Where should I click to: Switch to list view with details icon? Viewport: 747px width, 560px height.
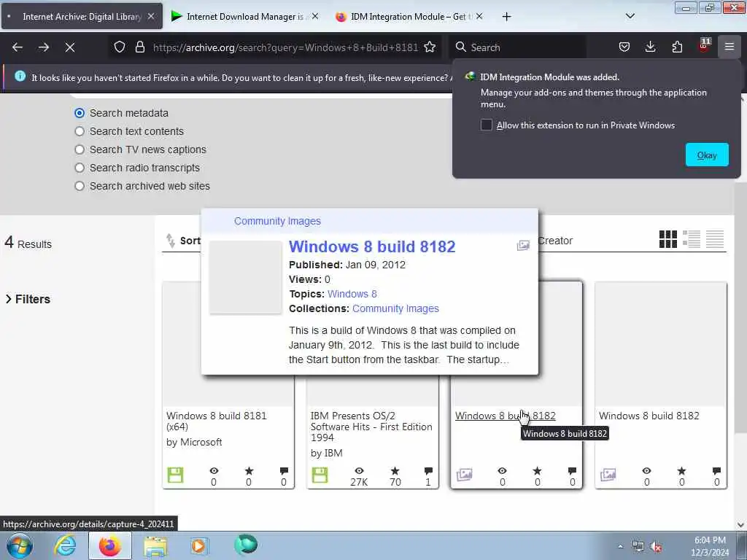692,239
